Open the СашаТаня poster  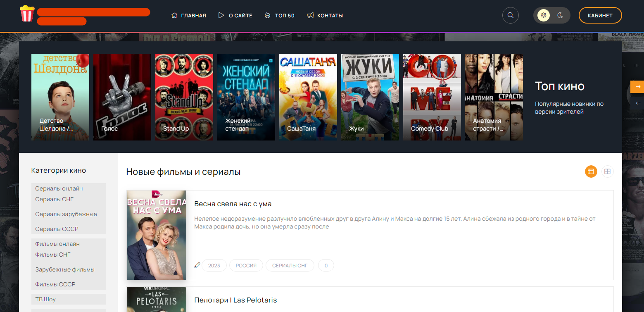point(308,97)
